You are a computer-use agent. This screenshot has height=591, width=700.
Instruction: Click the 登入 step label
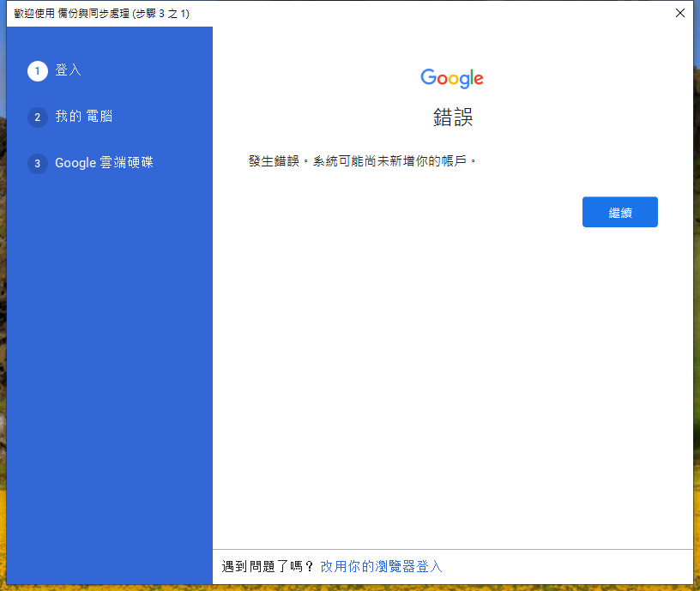click(x=68, y=70)
